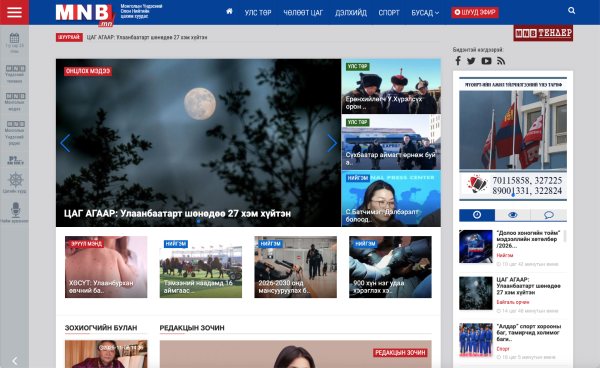The width and height of the screenshot is (600, 368).
Task: Open СПОРТ menu item
Action: [389, 13]
